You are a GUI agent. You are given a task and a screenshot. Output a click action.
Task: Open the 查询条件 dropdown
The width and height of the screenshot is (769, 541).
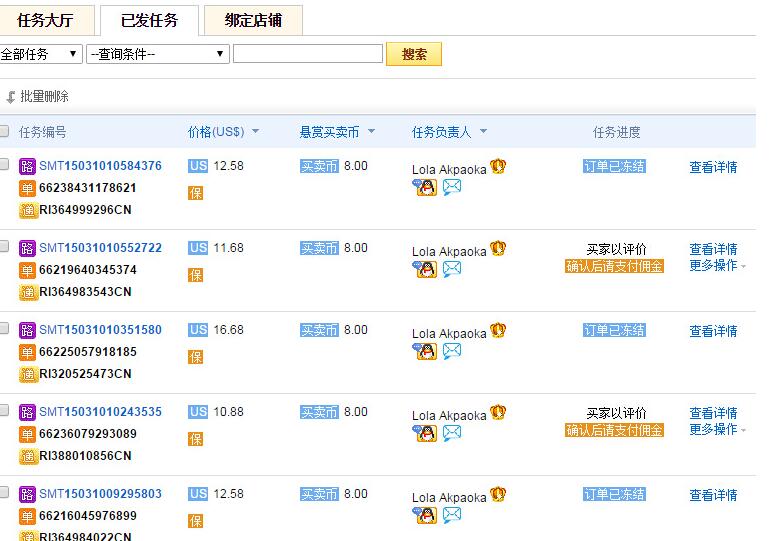(x=157, y=54)
